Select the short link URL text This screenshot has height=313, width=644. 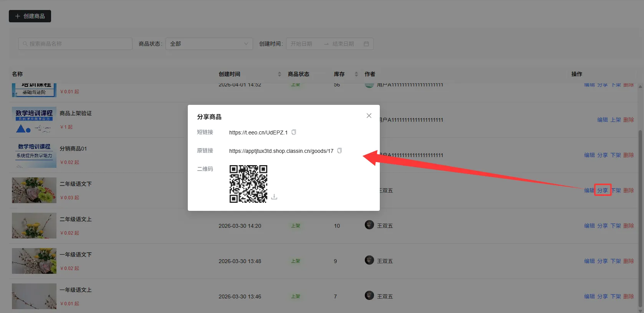258,132
